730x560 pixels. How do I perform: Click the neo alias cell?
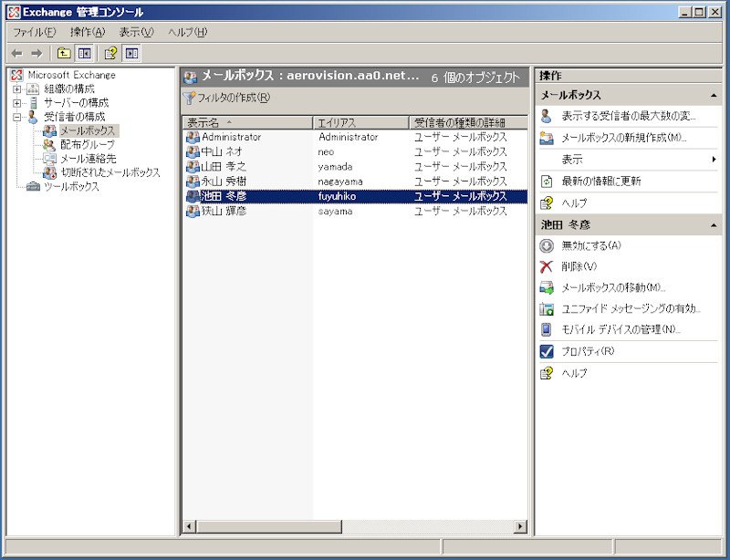(x=326, y=151)
